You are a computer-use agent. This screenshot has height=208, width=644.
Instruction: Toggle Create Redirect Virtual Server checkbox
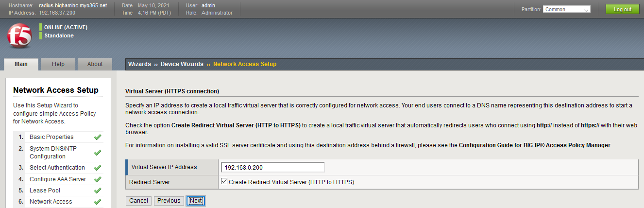[x=224, y=182]
